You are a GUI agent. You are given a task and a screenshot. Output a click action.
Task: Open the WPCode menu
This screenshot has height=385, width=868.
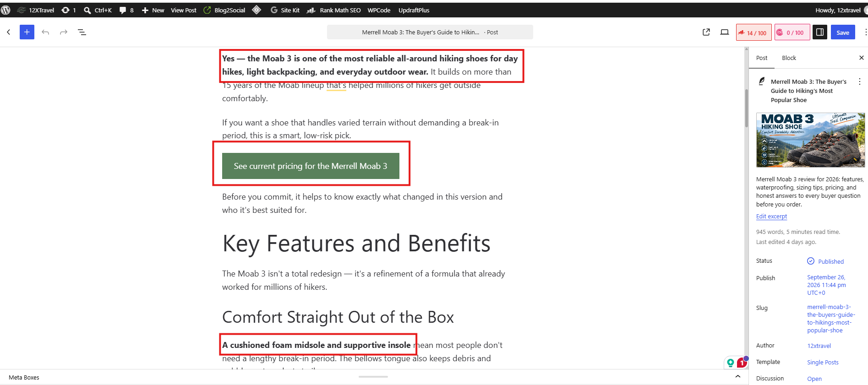pos(379,10)
